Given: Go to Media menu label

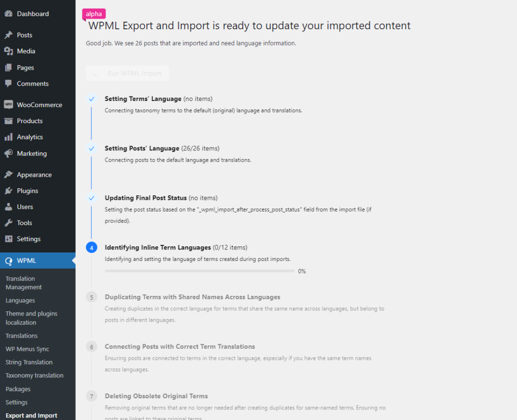Looking at the screenshot, I should [x=26, y=51].
